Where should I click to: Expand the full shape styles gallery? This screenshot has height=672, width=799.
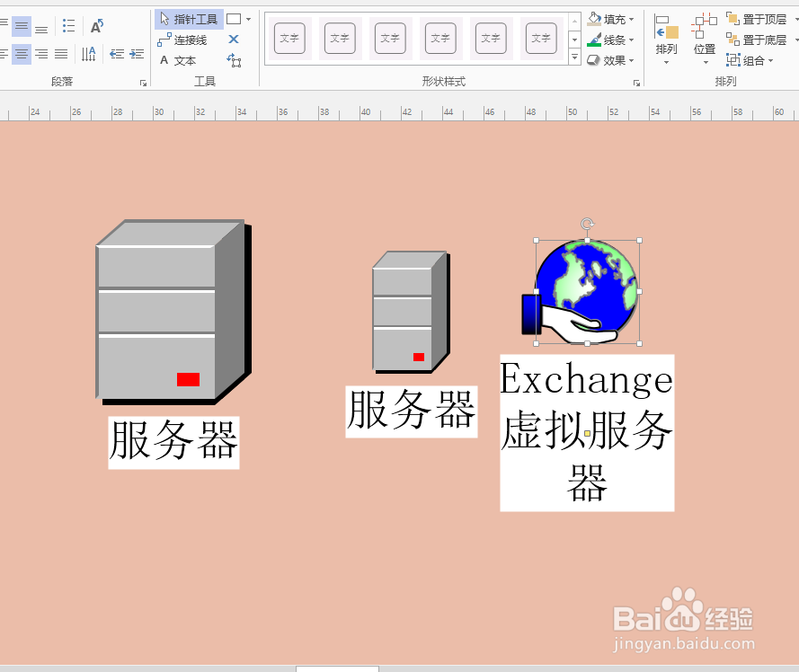click(575, 57)
